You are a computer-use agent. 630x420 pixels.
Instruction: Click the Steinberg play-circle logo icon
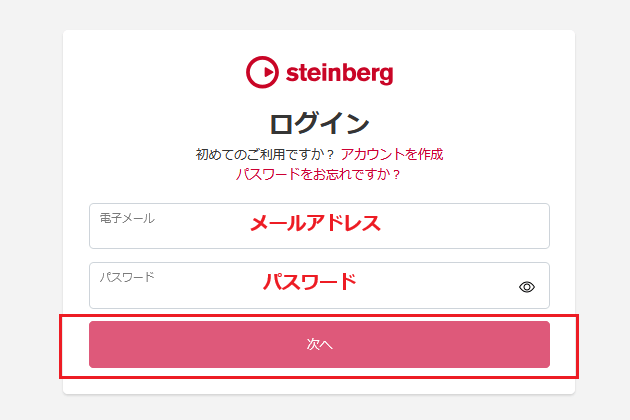tap(262, 72)
